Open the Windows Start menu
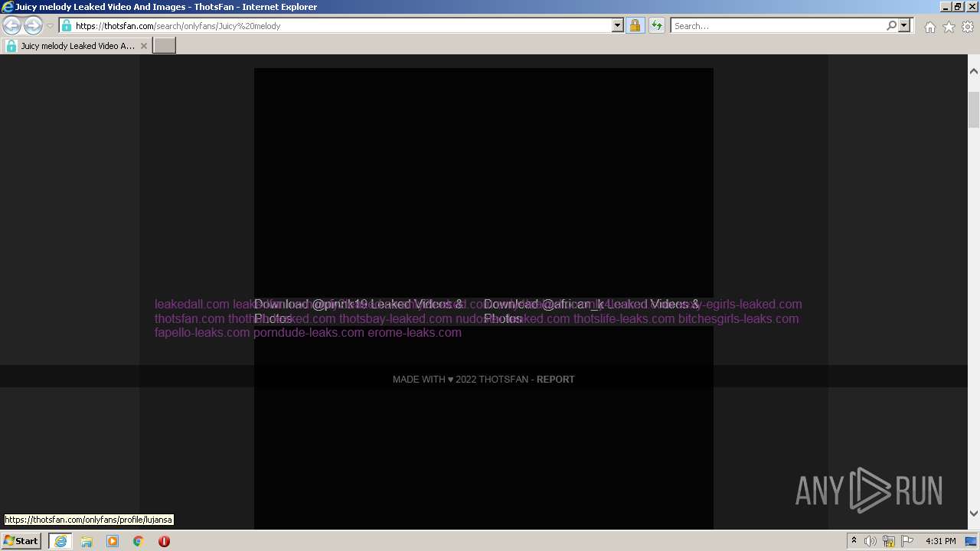This screenshot has height=551, width=980. (21, 541)
